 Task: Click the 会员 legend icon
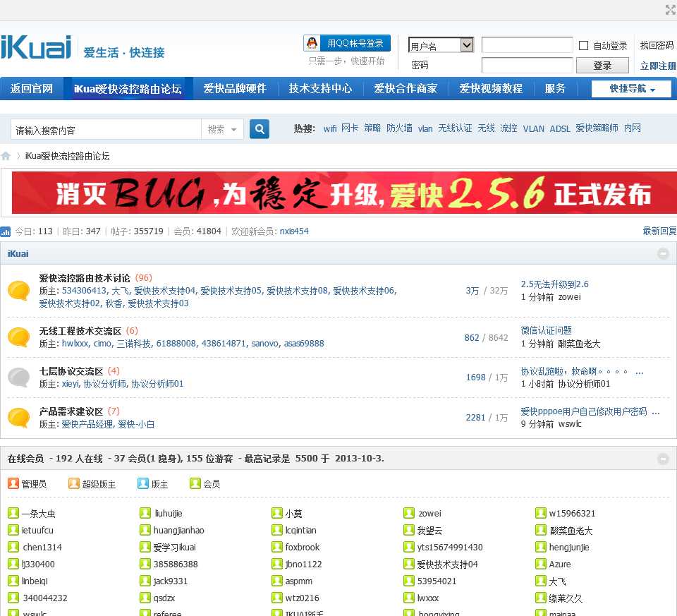coord(195,483)
